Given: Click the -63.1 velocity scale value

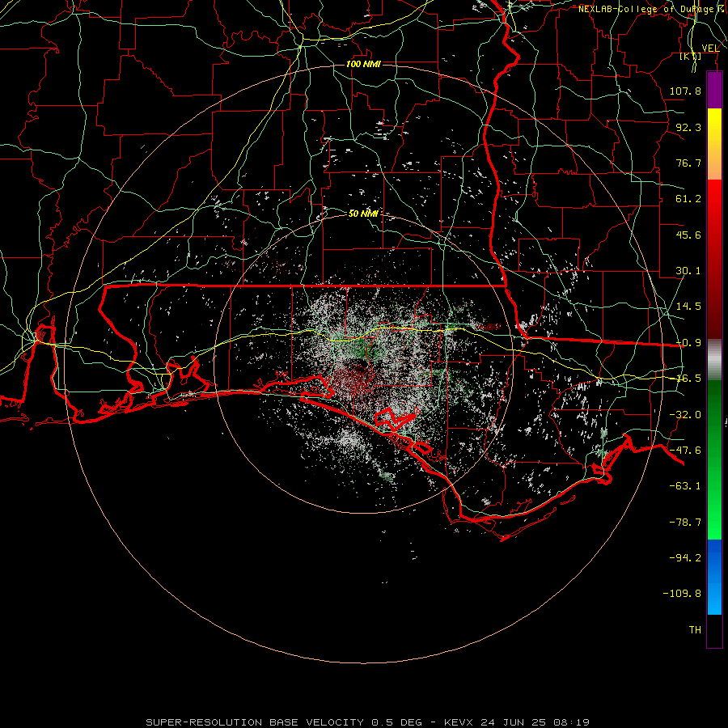Looking at the screenshot, I should 685,486.
